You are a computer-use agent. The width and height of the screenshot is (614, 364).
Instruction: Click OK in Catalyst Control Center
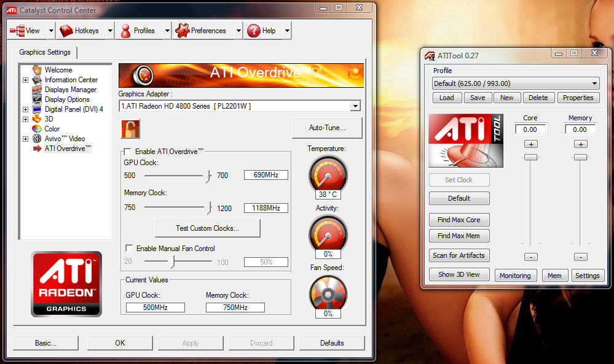pos(120,343)
